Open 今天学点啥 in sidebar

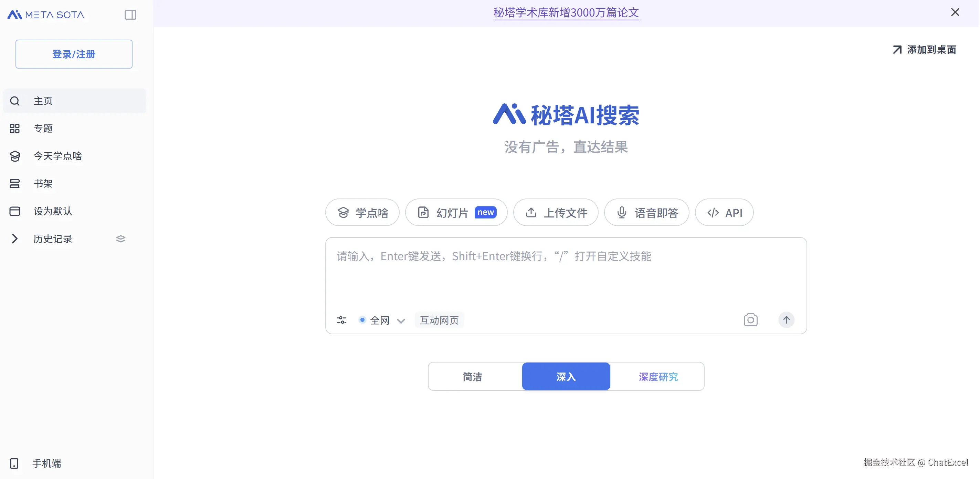57,156
